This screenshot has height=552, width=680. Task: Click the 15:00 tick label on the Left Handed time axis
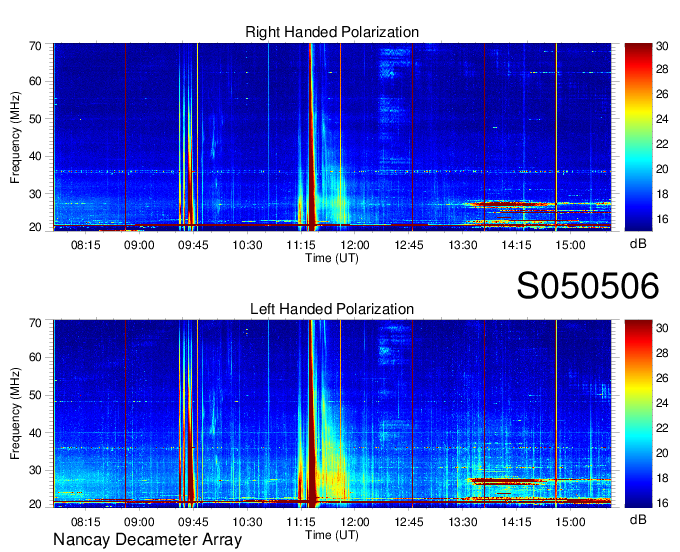570,522
